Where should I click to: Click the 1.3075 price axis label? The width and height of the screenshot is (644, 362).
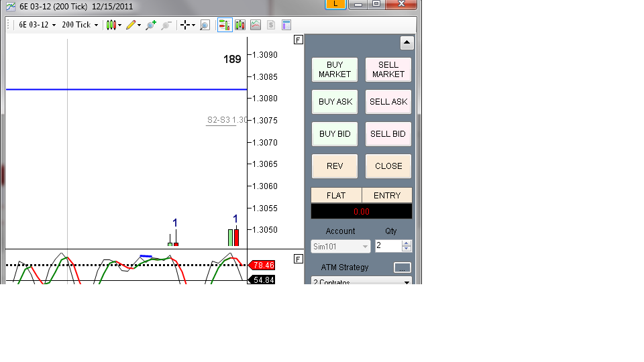264,121
